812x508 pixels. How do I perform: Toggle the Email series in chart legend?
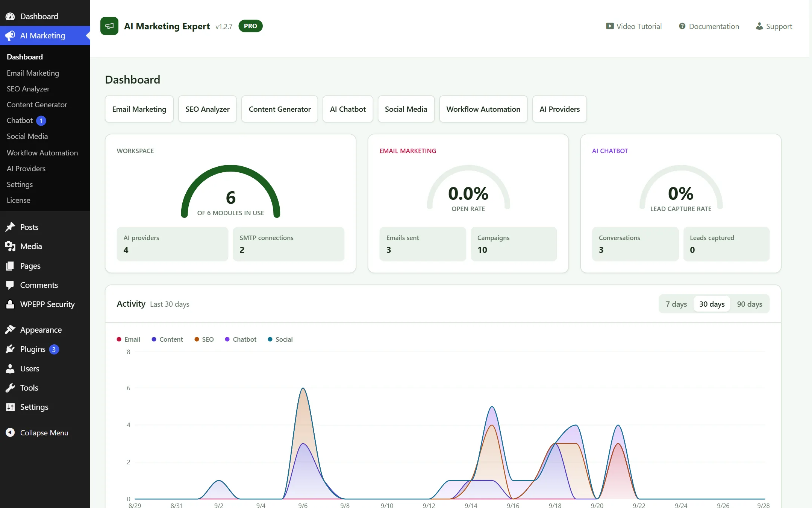coord(128,339)
